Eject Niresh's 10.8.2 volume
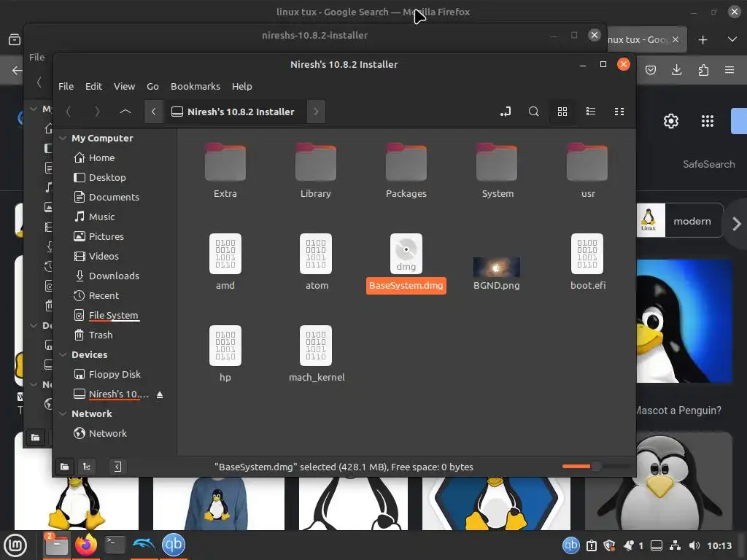The height and width of the screenshot is (560, 747). click(160, 394)
